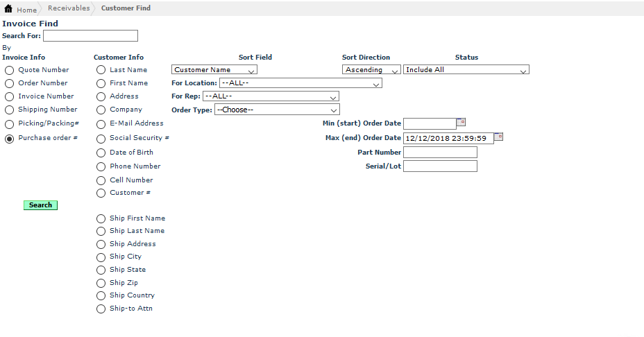This screenshot has height=337, width=644.
Task: Click the Part Number input field
Action: tap(440, 153)
